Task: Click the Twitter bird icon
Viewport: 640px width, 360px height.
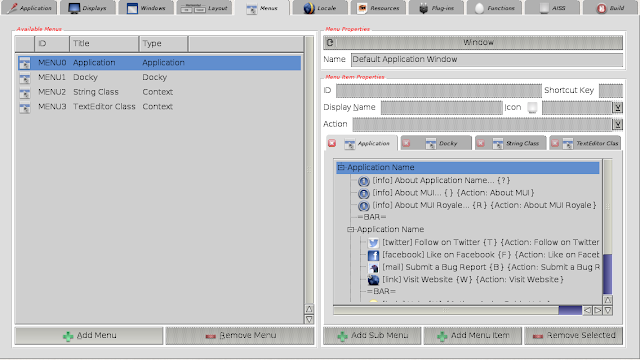Action: [x=373, y=243]
